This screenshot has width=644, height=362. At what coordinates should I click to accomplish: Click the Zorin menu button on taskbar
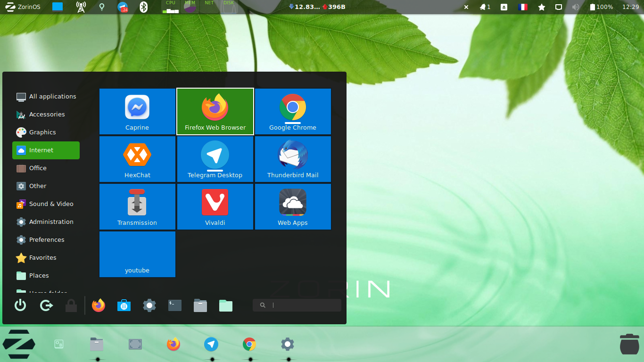pos(19,345)
